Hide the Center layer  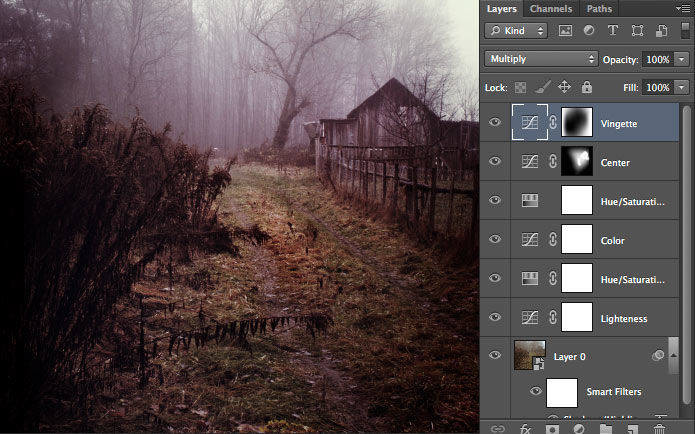pyautogui.click(x=495, y=161)
